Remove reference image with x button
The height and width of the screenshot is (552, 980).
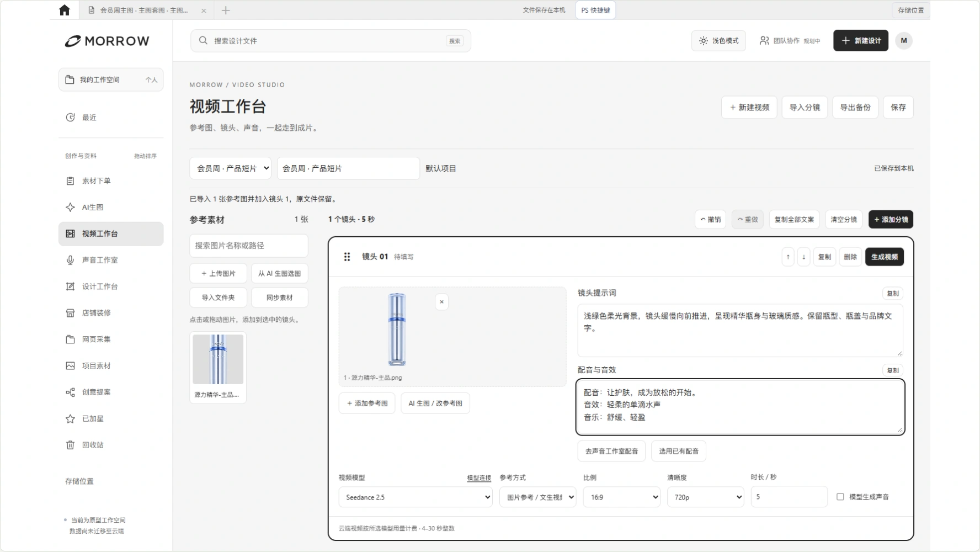point(441,302)
